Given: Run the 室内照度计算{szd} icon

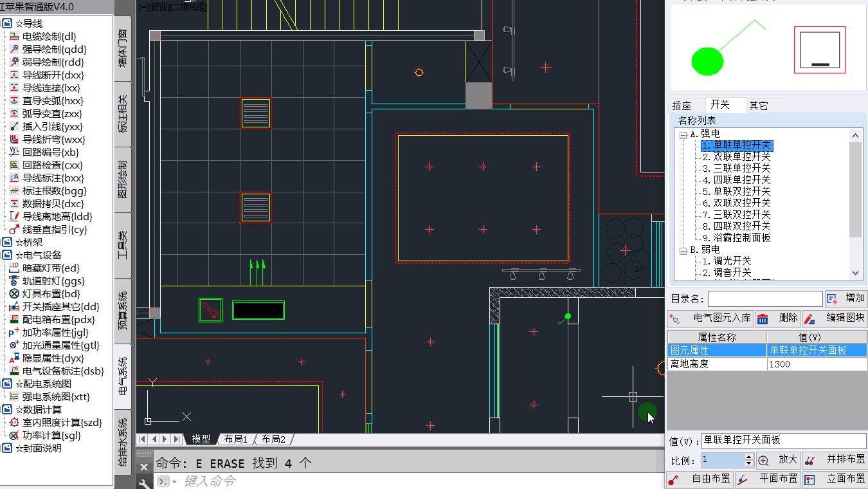Looking at the screenshot, I should pyautogui.click(x=14, y=423).
